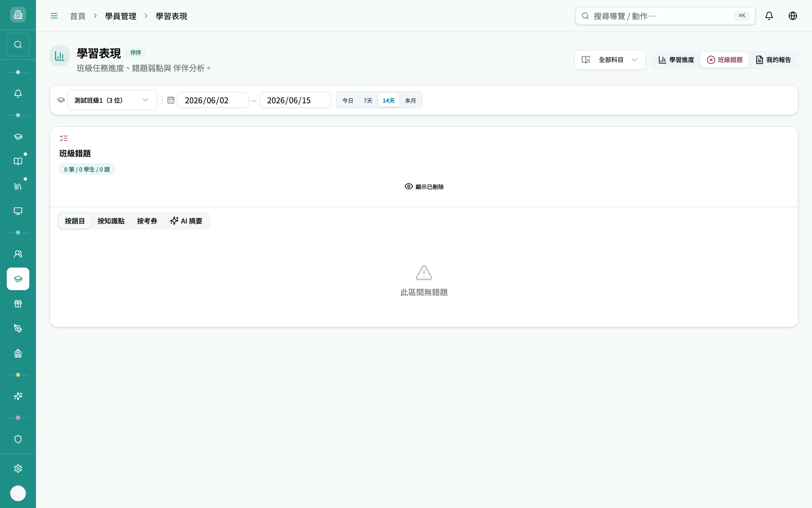The width and height of the screenshot is (812, 508).
Task: Expand the 測試班級1 class dropdown
Action: coord(112,100)
